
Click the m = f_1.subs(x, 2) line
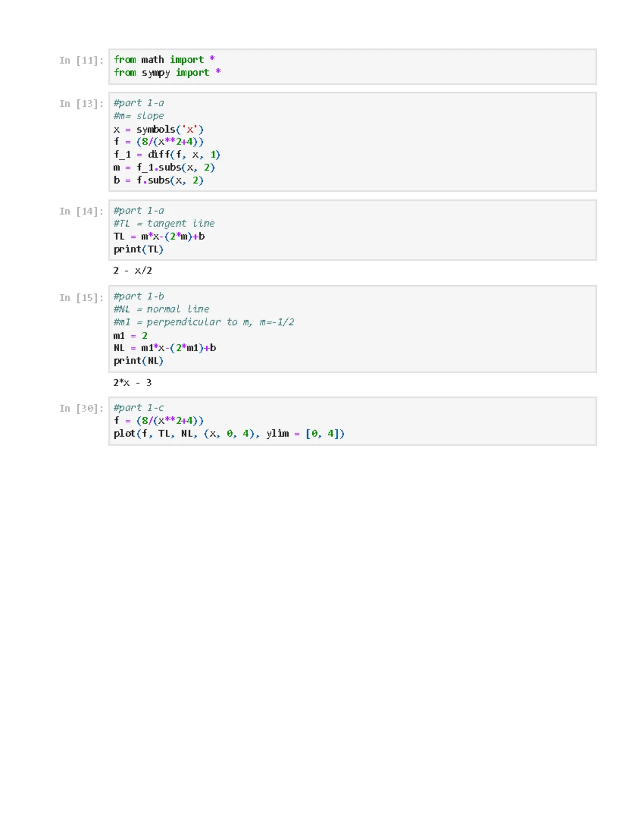click(x=164, y=168)
